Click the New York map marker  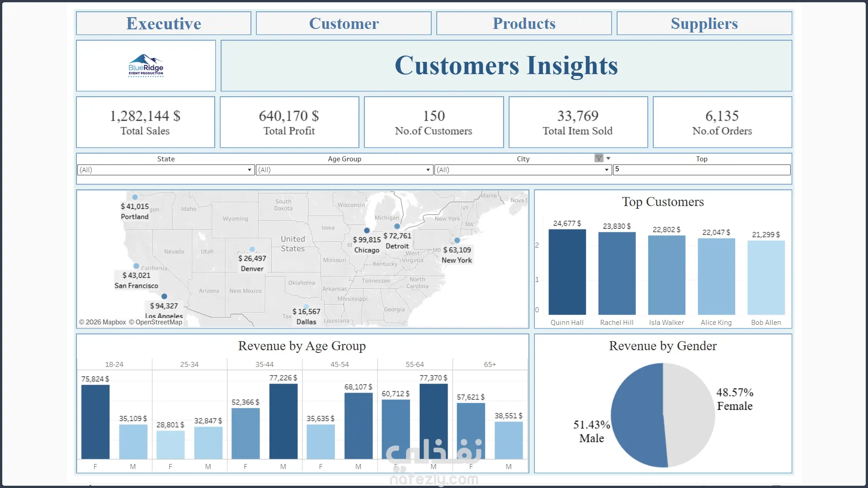point(457,240)
